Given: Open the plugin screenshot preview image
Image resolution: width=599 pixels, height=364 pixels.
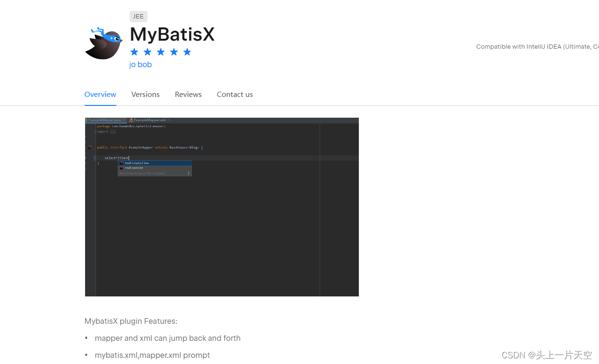Looking at the screenshot, I should (x=222, y=207).
